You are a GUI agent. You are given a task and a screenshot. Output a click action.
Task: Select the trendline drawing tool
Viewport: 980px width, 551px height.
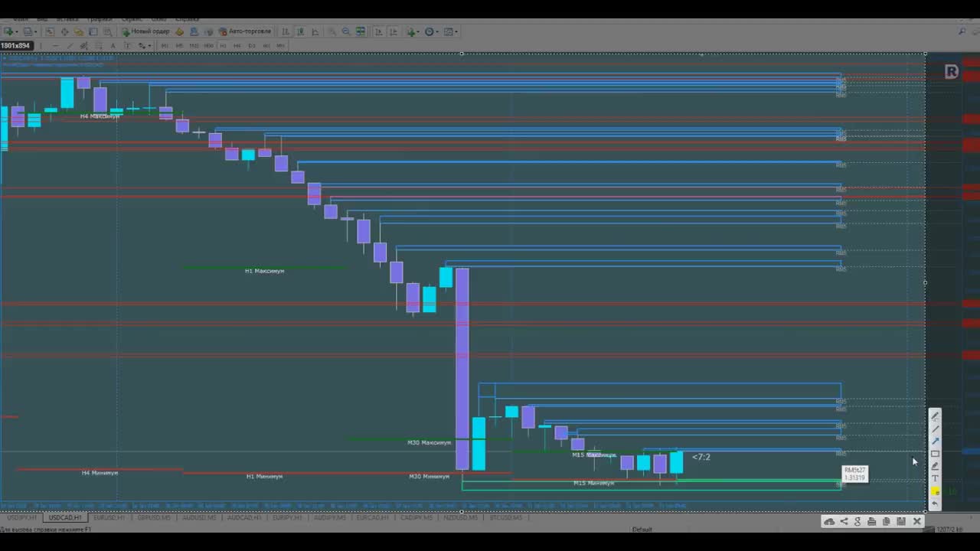tap(70, 46)
